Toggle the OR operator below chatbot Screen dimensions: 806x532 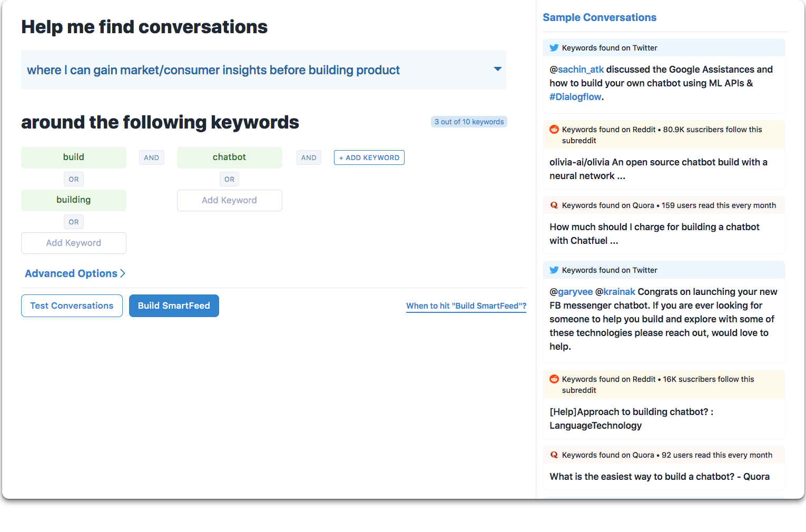pos(229,179)
